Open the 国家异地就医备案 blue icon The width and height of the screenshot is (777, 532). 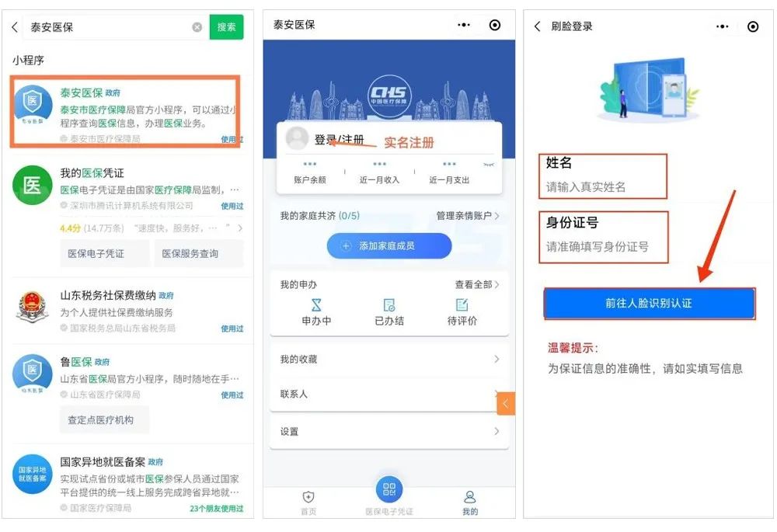click(32, 474)
